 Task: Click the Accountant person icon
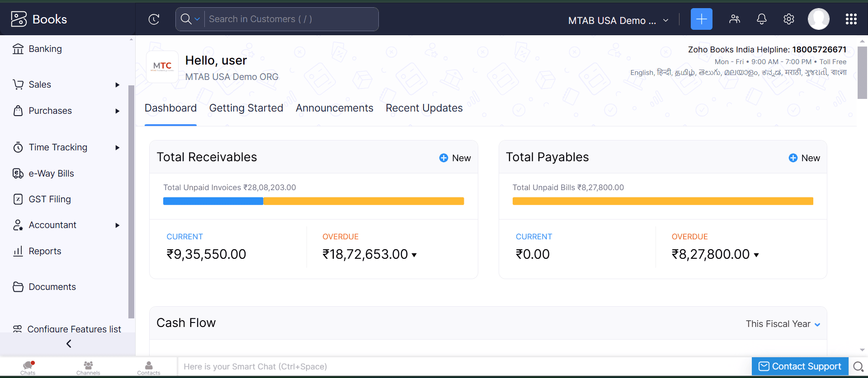click(18, 225)
